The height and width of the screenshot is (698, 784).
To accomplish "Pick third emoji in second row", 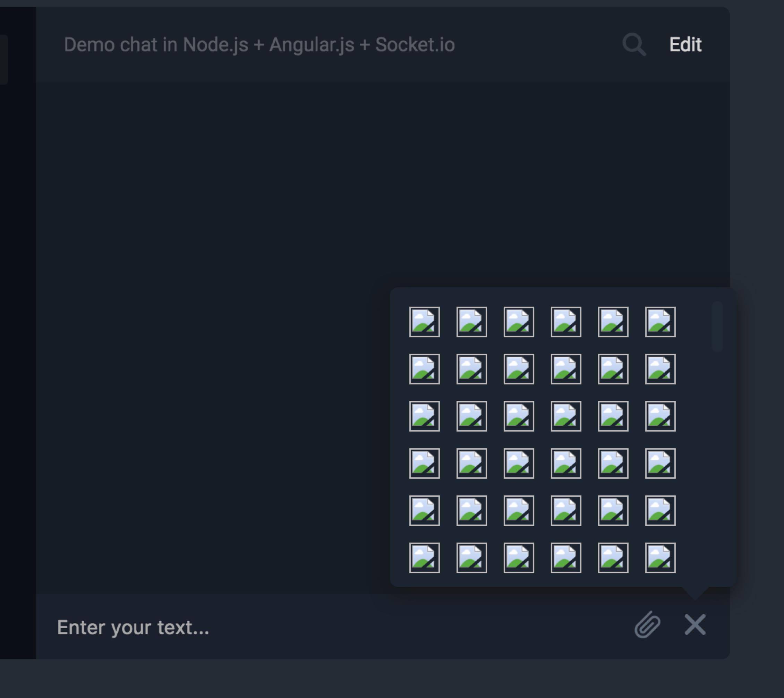I will tap(519, 369).
